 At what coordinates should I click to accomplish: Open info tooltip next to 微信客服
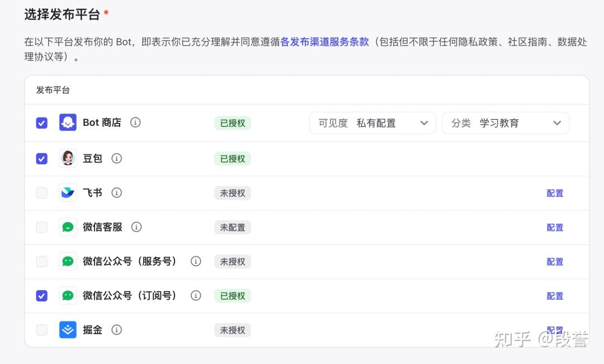(136, 227)
